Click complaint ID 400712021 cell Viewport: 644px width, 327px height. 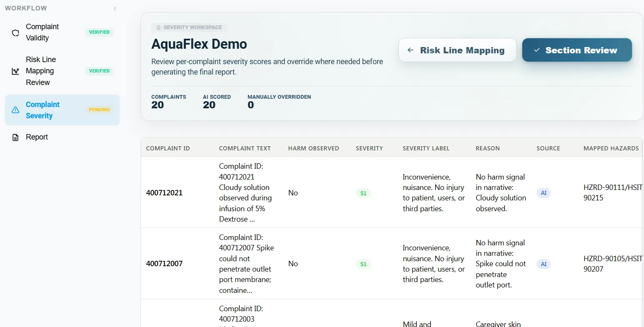(x=164, y=193)
